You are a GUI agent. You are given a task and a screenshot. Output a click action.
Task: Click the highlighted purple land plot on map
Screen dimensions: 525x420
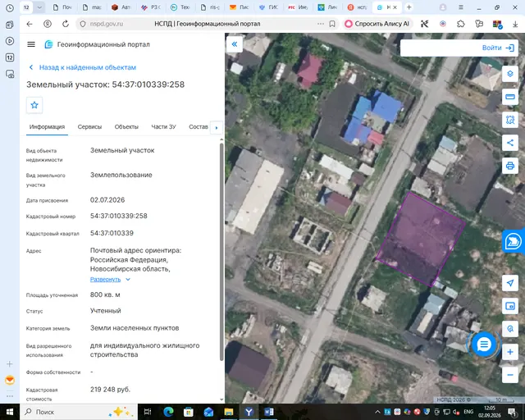pyautogui.click(x=421, y=240)
